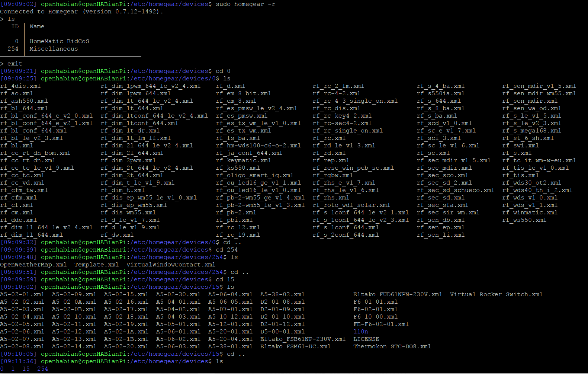Screen dimensions: 588x374
Task: Click on D5-00-01.xml
Action: [x=283, y=332]
